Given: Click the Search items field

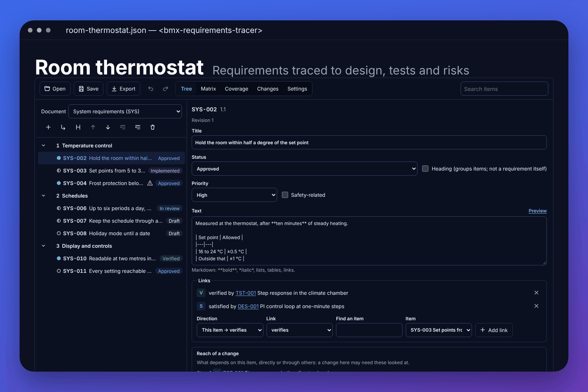Looking at the screenshot, I should click(505, 89).
